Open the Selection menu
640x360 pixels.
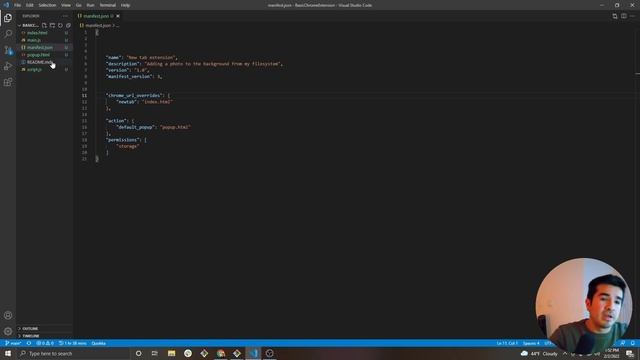(47, 5)
